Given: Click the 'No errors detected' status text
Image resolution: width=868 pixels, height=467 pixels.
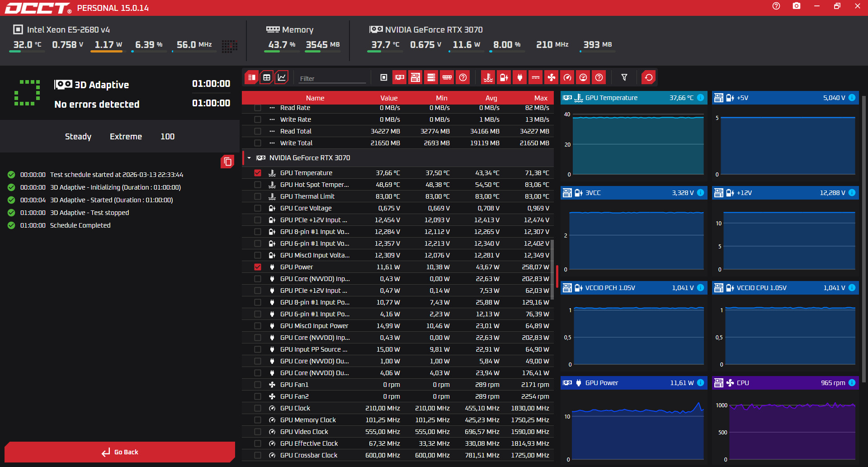Looking at the screenshot, I should click(x=97, y=105).
